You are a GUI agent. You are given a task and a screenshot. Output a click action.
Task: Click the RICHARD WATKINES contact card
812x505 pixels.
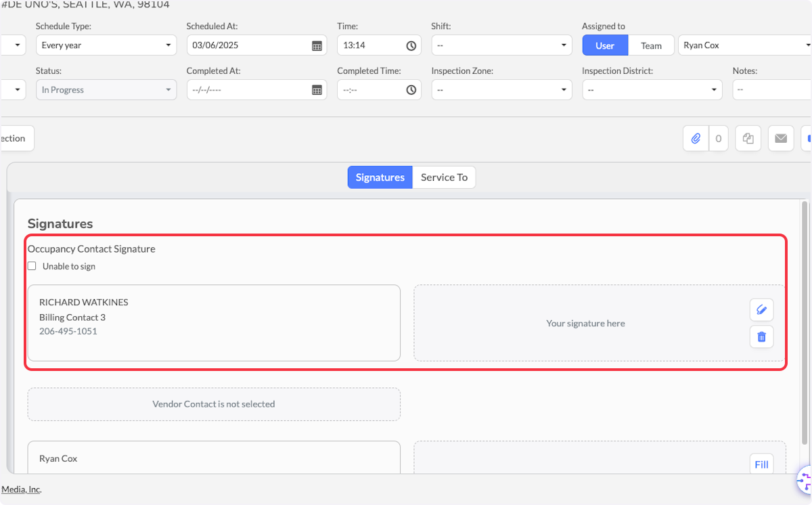click(x=214, y=323)
